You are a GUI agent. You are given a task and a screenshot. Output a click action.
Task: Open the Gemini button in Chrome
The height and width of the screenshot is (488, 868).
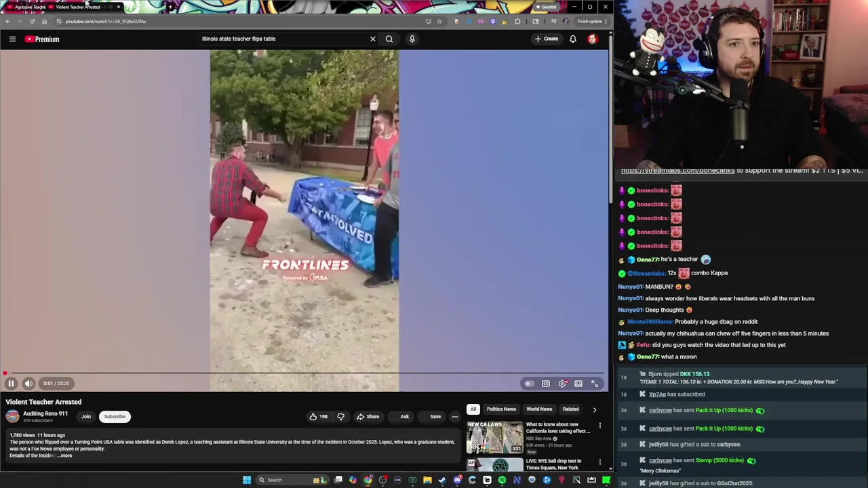pos(545,7)
